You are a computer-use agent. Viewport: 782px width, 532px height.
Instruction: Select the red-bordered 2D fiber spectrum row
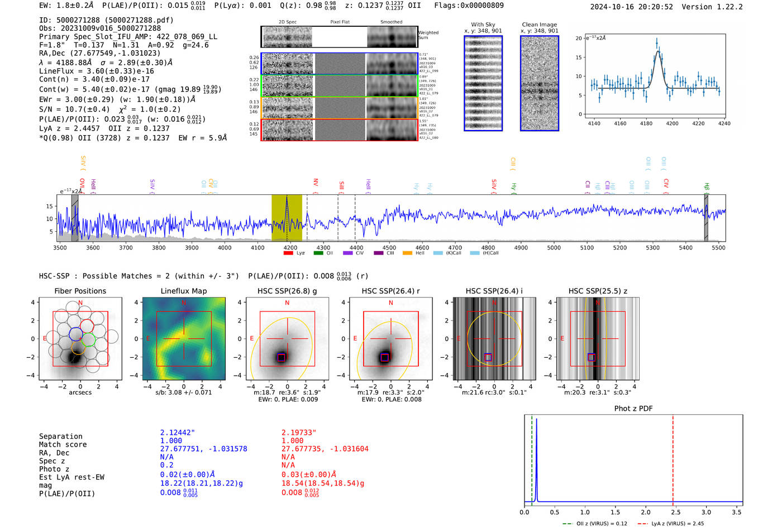(x=340, y=130)
